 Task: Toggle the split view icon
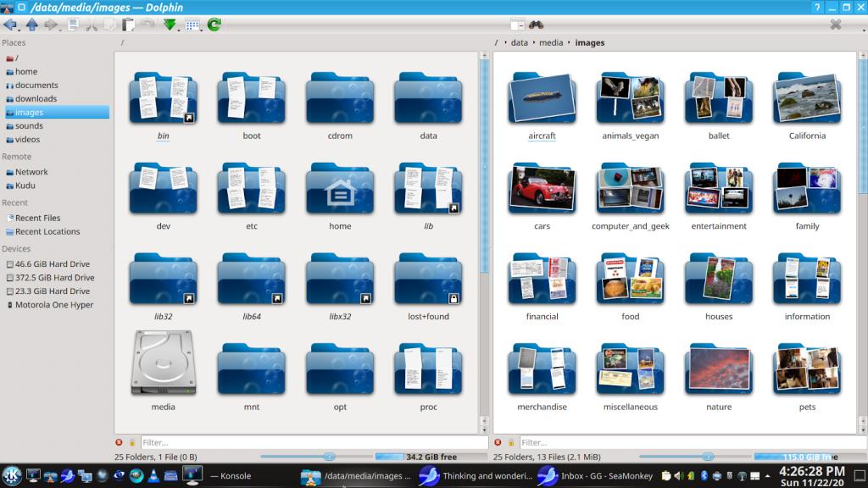click(516, 25)
